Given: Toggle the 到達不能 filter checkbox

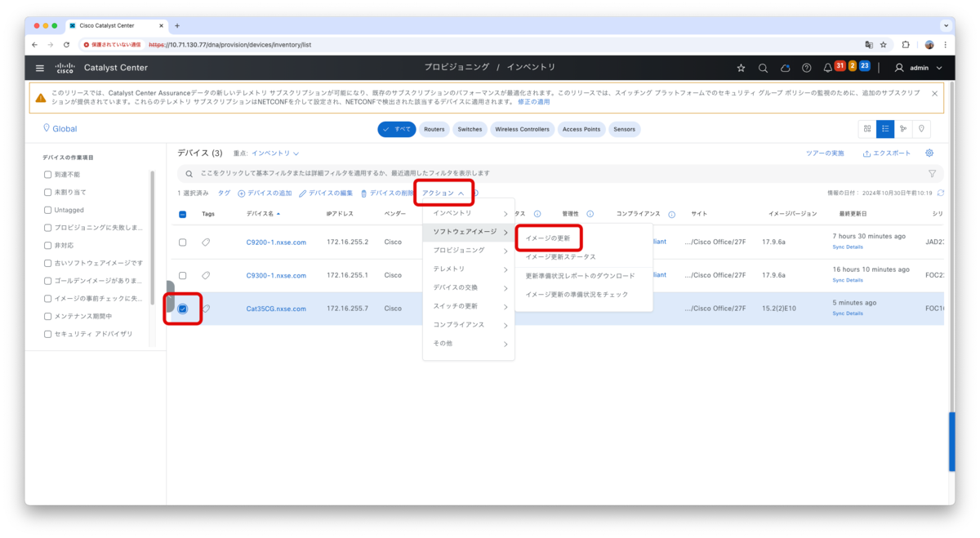Looking at the screenshot, I should pyautogui.click(x=47, y=175).
